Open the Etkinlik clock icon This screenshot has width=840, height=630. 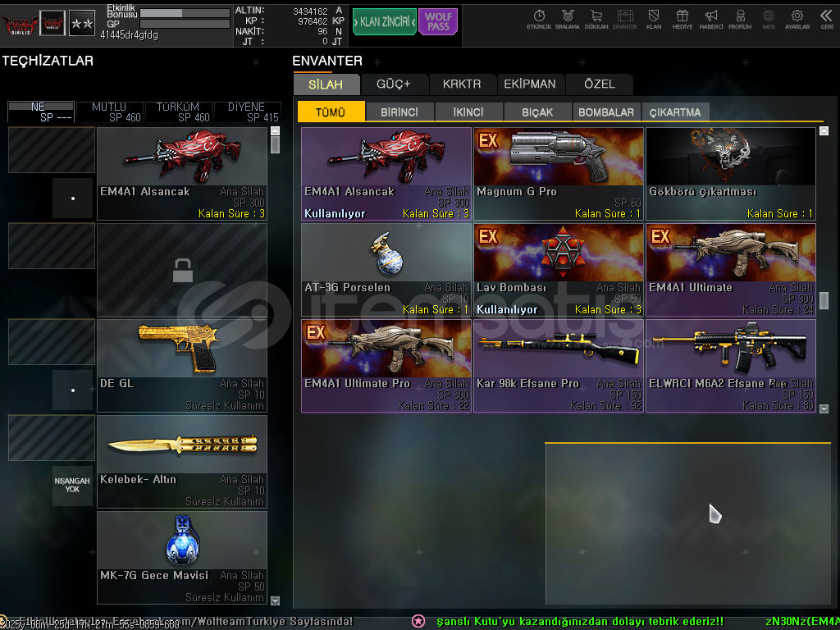pos(539,20)
